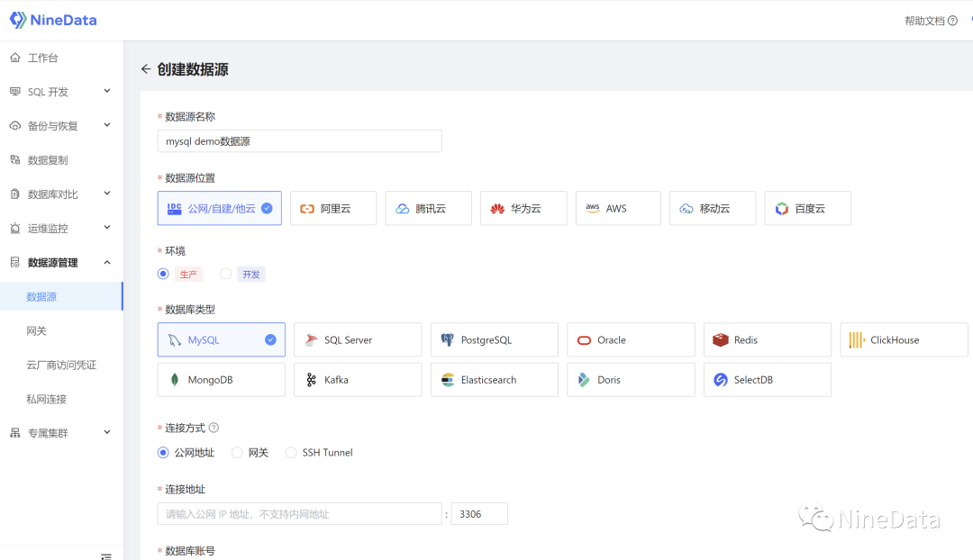Select Kafka database type
The width and height of the screenshot is (973, 560).
(358, 380)
